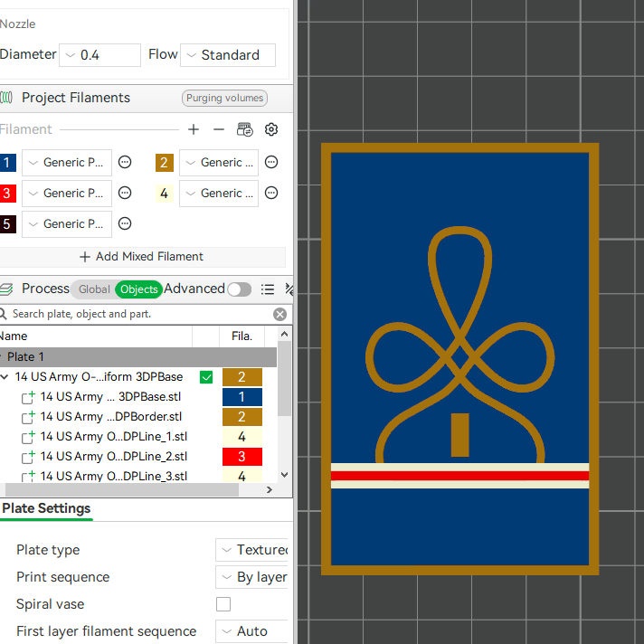
Task: Open filament 1 Generic preset dropdown
Action: point(67,163)
